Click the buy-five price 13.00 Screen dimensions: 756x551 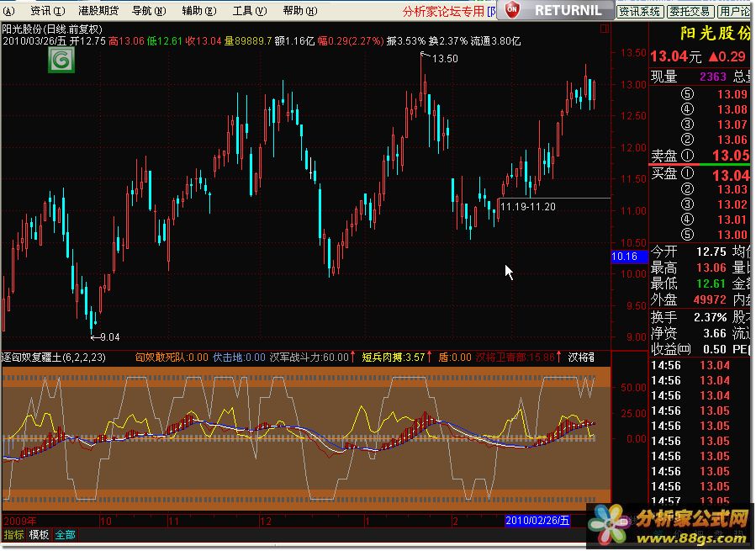[732, 235]
